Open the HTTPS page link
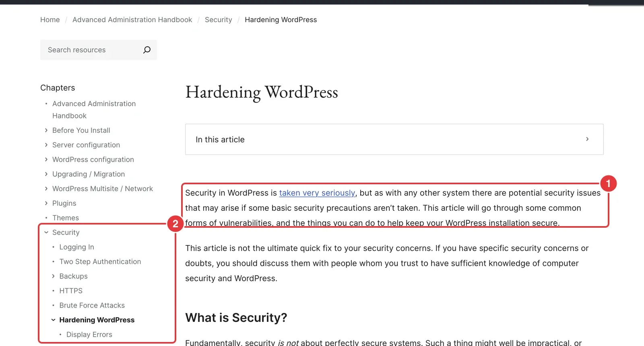Screen dimensions: 644x346 (71, 290)
